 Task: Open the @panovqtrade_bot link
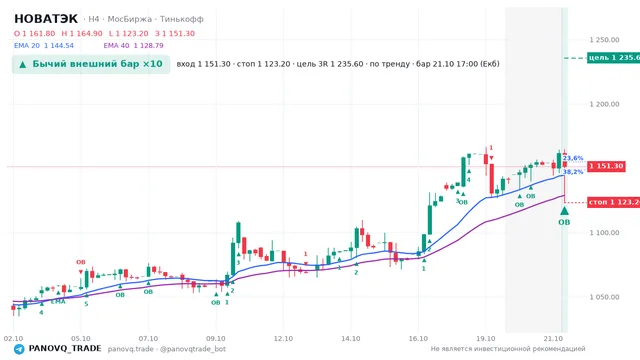(x=193, y=349)
